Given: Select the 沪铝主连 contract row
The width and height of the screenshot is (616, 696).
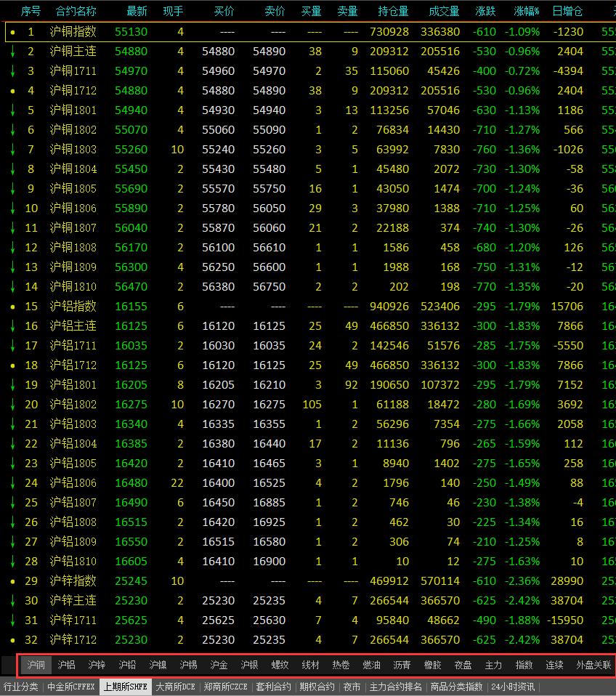Looking at the screenshot, I should pyautogui.click(x=73, y=326).
